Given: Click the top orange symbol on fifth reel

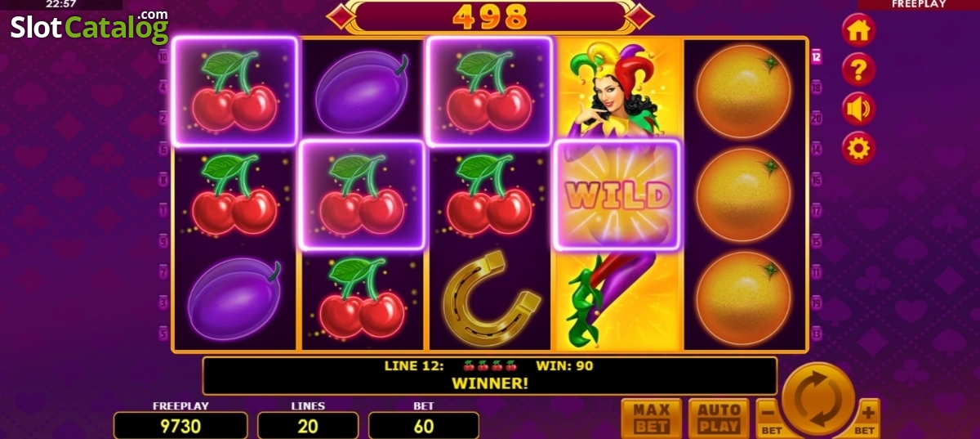Looking at the screenshot, I should (743, 91).
